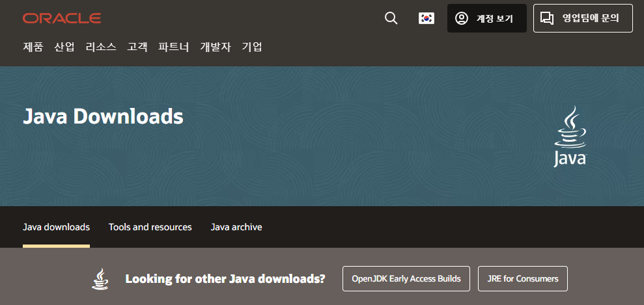Open the 개발자 menu
644x305 pixels.
(x=216, y=47)
